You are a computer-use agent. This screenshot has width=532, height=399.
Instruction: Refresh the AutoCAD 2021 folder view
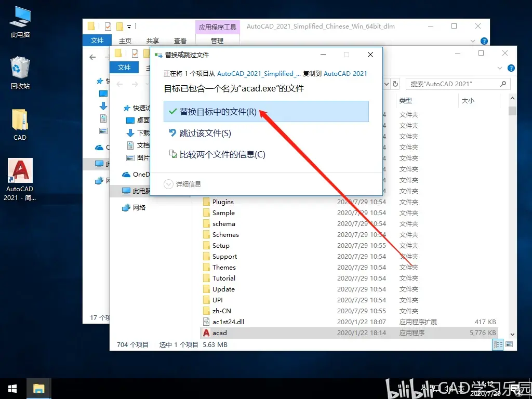395,84
